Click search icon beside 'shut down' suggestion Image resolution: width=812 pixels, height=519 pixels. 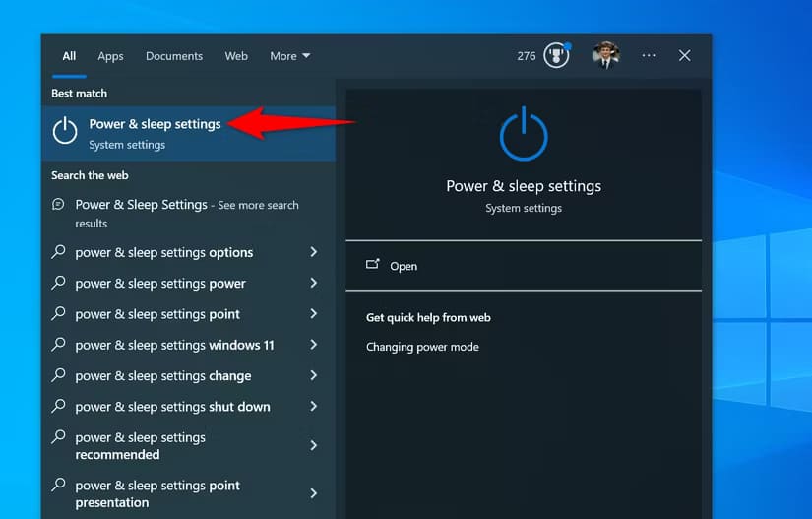[58, 406]
